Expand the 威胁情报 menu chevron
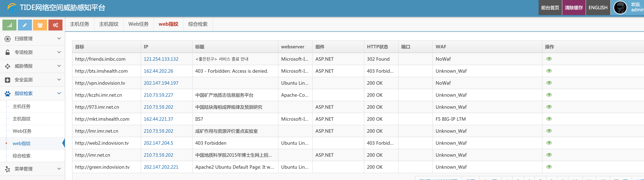Screen dimensions: 644x180 pyautogui.click(x=59, y=66)
